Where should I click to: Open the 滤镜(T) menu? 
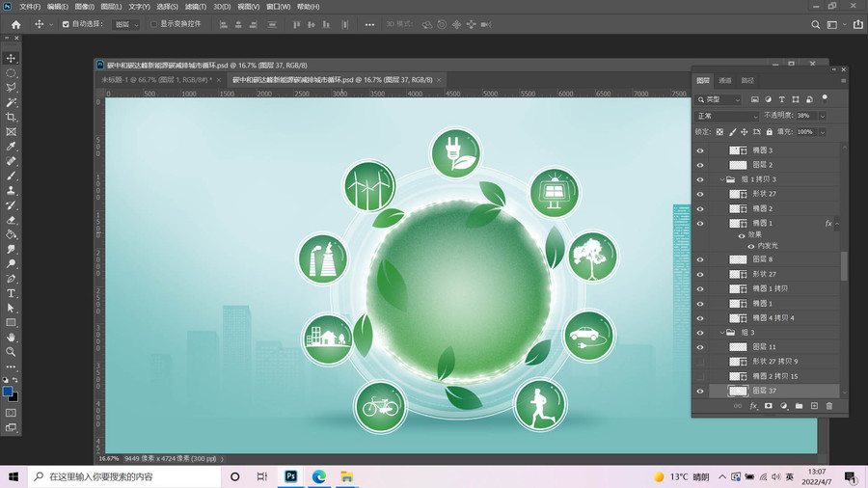(196, 7)
